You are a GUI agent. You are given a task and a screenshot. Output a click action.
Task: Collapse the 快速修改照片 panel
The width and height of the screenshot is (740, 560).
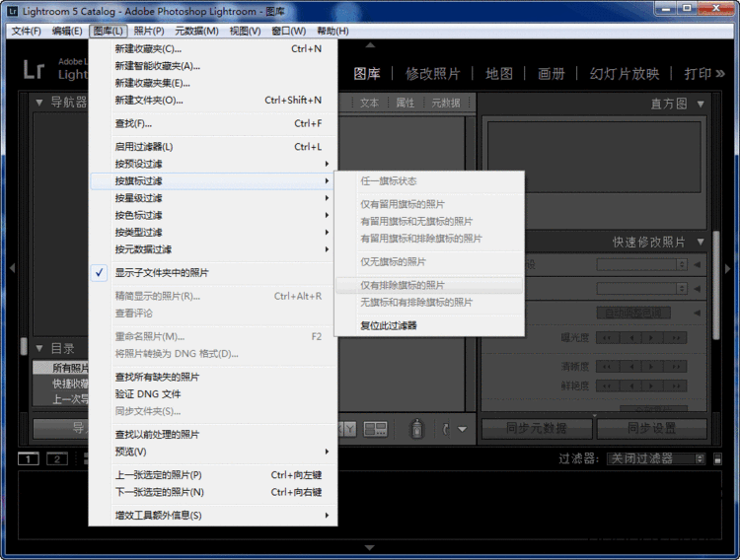point(701,242)
